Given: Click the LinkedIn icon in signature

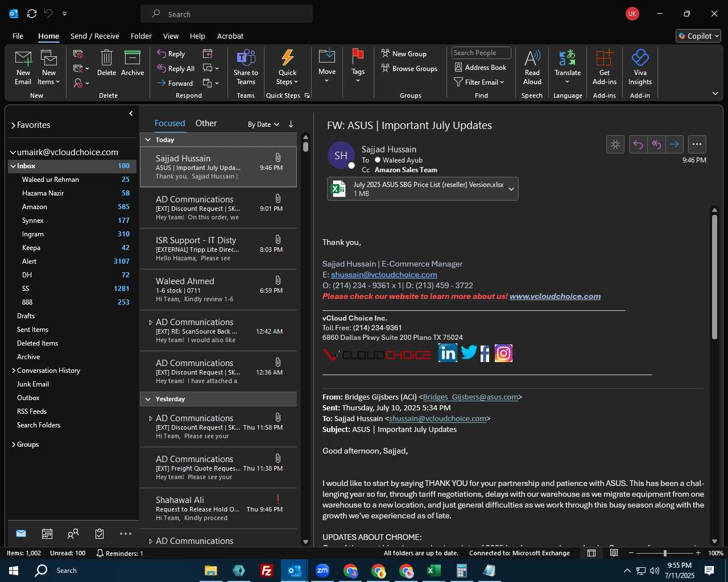Looking at the screenshot, I should click(448, 353).
